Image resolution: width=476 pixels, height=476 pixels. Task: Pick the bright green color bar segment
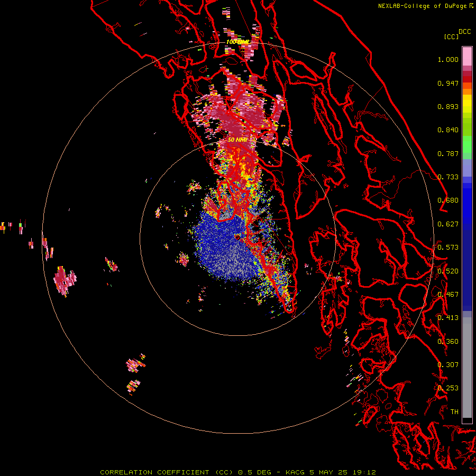(x=467, y=144)
